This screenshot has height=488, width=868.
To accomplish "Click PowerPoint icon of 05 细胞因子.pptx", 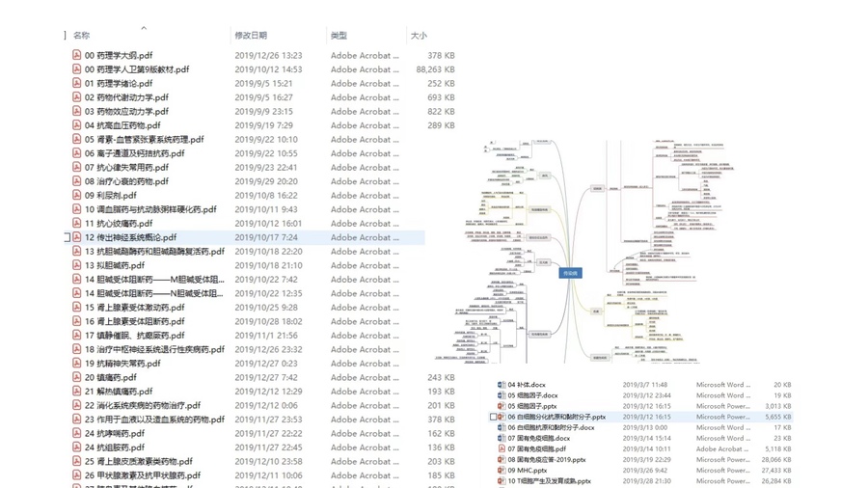I will tap(502, 407).
